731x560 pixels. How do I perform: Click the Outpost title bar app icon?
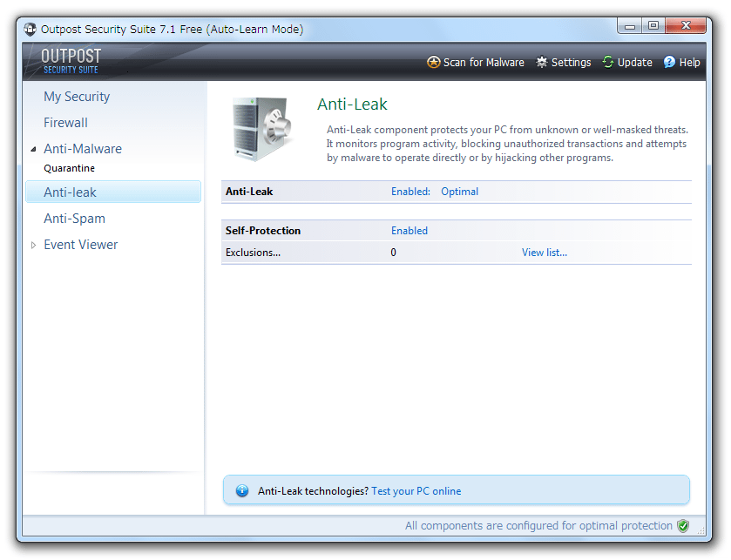coord(30,29)
